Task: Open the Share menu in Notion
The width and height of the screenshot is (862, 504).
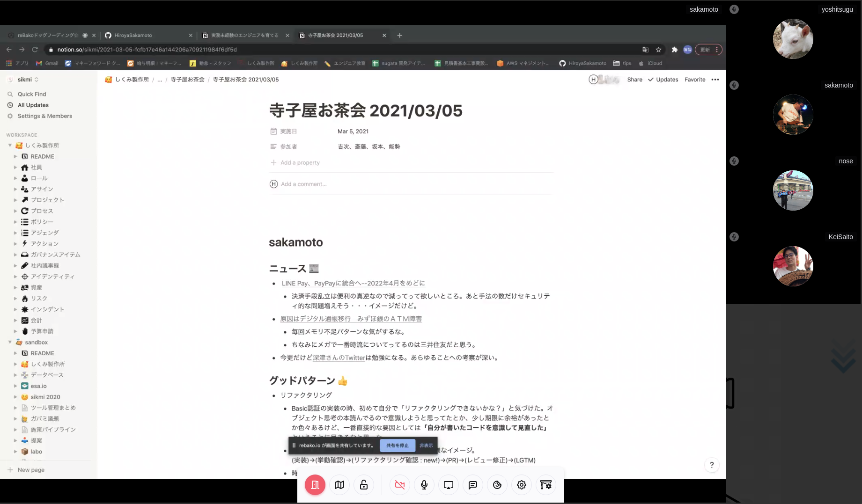Action: pyautogui.click(x=634, y=80)
